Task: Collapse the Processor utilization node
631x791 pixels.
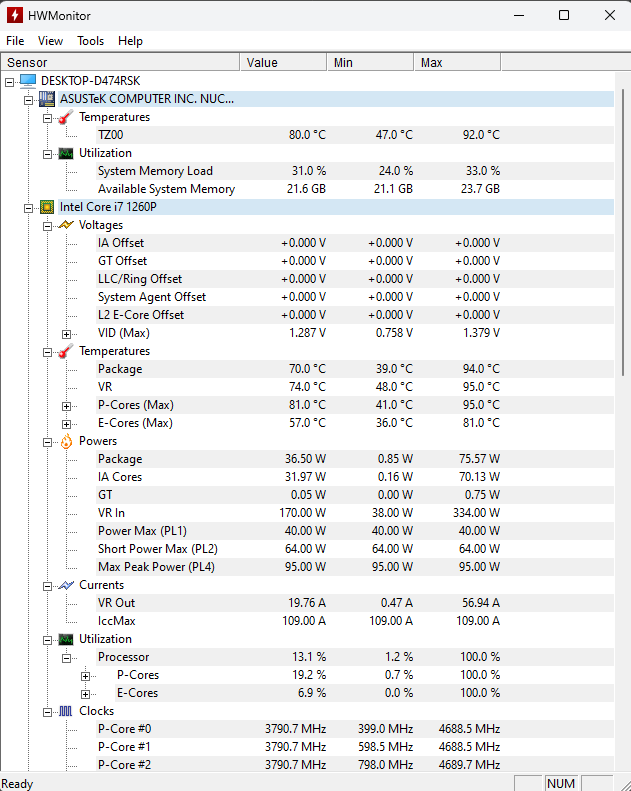Action: coord(67,657)
